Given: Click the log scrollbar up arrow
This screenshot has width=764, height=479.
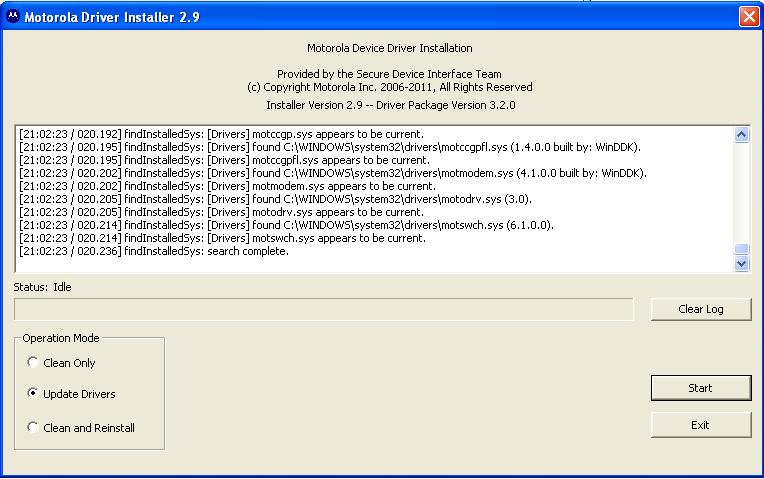Looking at the screenshot, I should click(742, 134).
